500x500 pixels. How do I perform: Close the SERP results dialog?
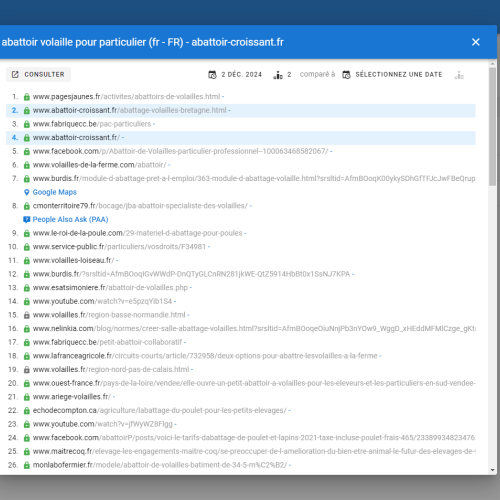tap(475, 42)
